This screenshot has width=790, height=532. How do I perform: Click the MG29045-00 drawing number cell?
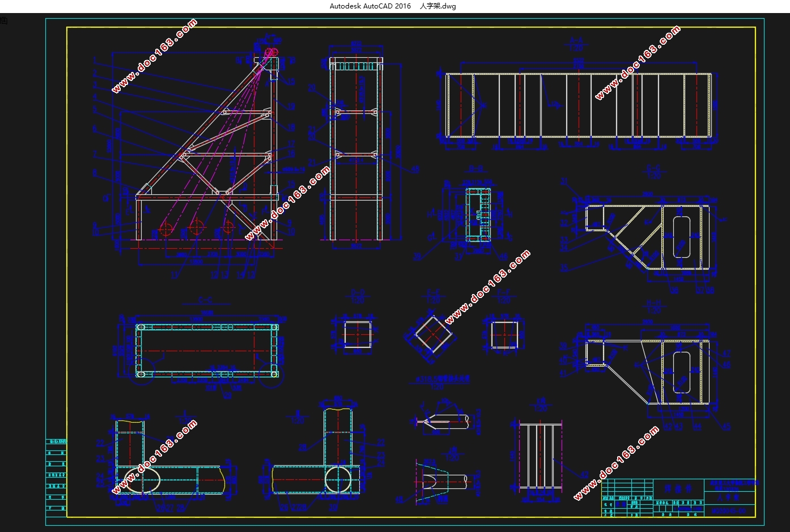coord(729,510)
